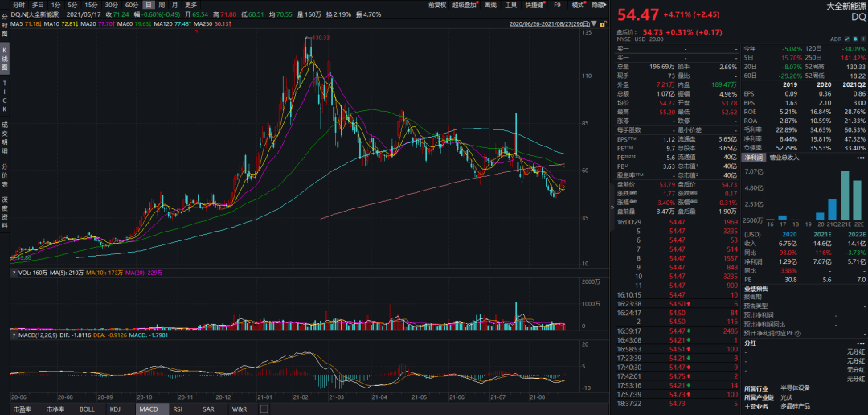Expand the 模式 mode dropdown
This screenshot has height=415, width=868.
tap(578, 5)
